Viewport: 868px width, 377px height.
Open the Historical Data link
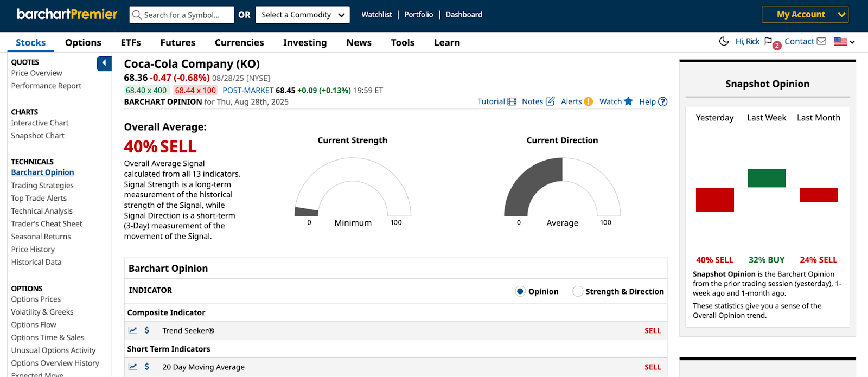click(x=36, y=262)
